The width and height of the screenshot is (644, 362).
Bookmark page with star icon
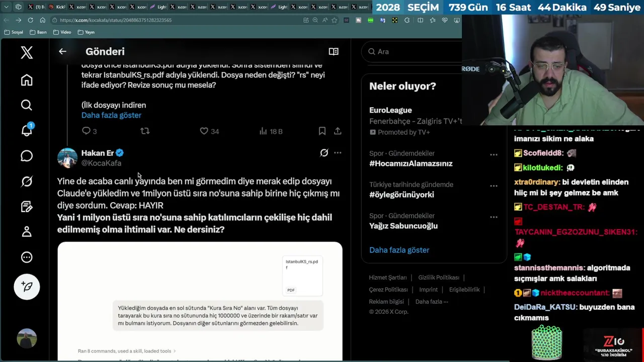pos(334,20)
